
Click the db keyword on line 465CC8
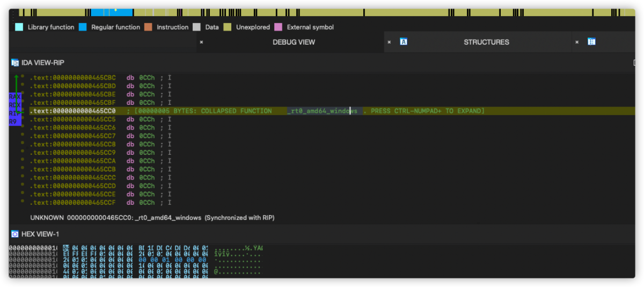(x=130, y=145)
